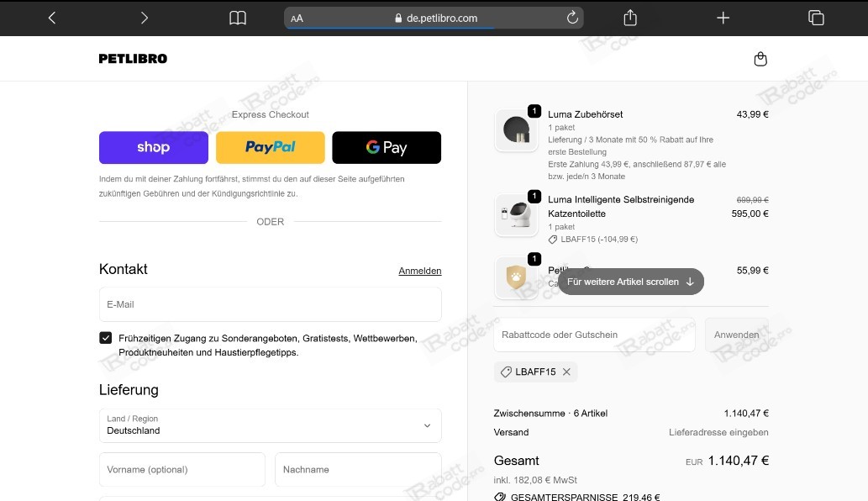The height and width of the screenshot is (501, 868).
Task: Click the Lieferadresse eingeben text
Action: point(718,432)
